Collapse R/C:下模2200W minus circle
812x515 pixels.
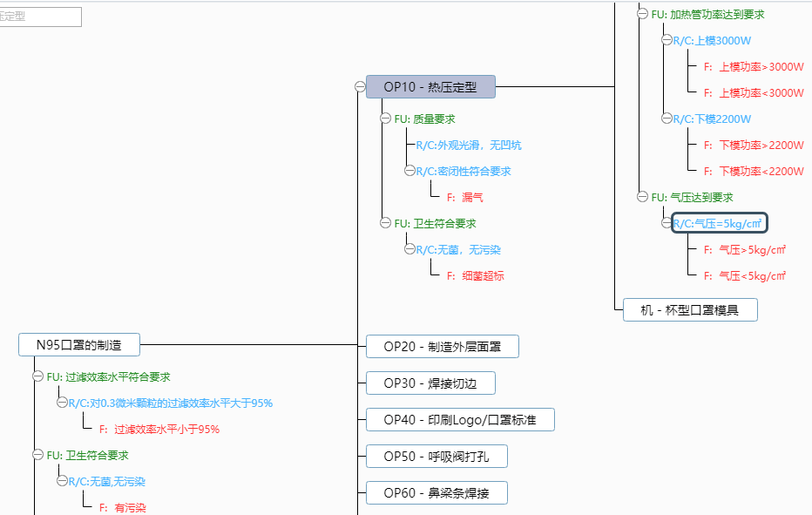[x=667, y=119]
